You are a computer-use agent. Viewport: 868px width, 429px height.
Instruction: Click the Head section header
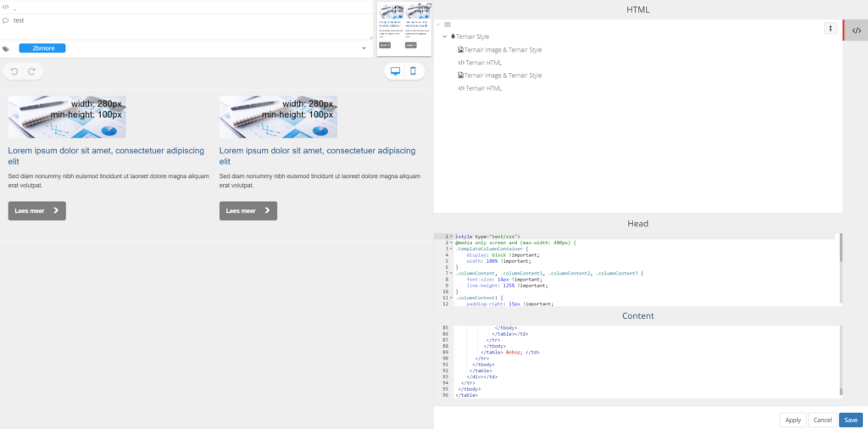click(x=637, y=224)
